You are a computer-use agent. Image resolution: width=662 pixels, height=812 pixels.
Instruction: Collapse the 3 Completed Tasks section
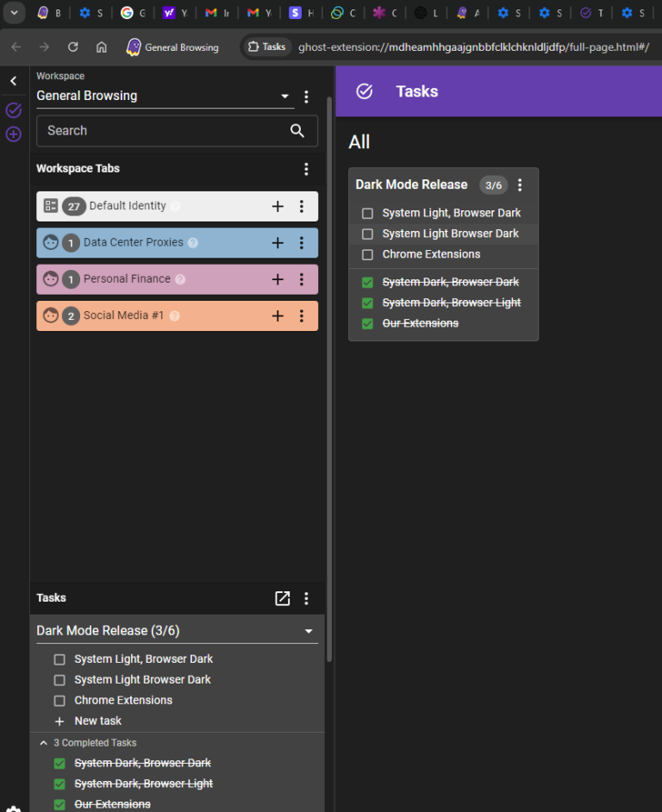(x=43, y=742)
